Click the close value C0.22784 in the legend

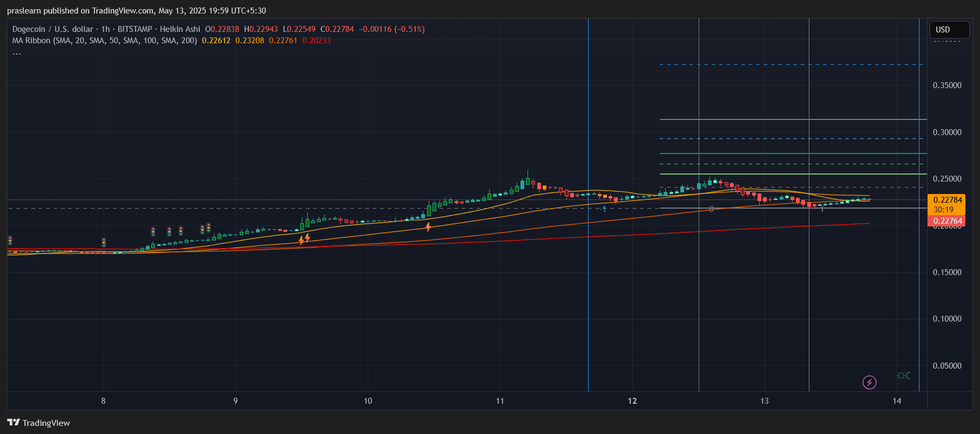coord(337,29)
